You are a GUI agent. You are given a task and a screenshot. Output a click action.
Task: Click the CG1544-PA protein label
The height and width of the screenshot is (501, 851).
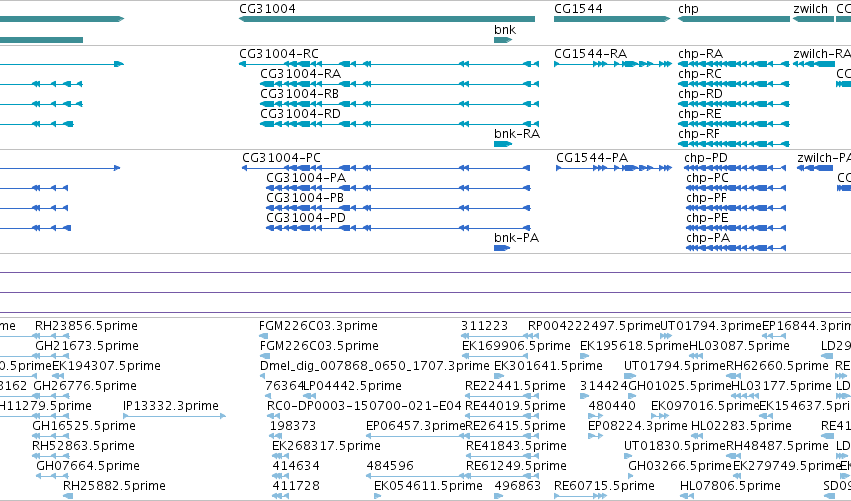coord(592,158)
